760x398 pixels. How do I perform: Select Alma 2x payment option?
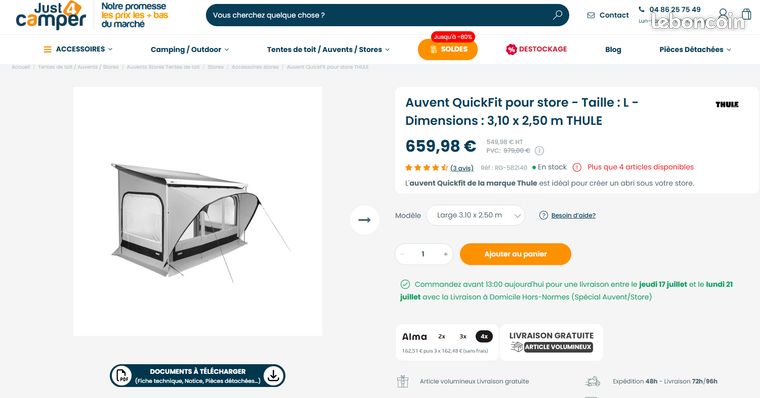442,336
